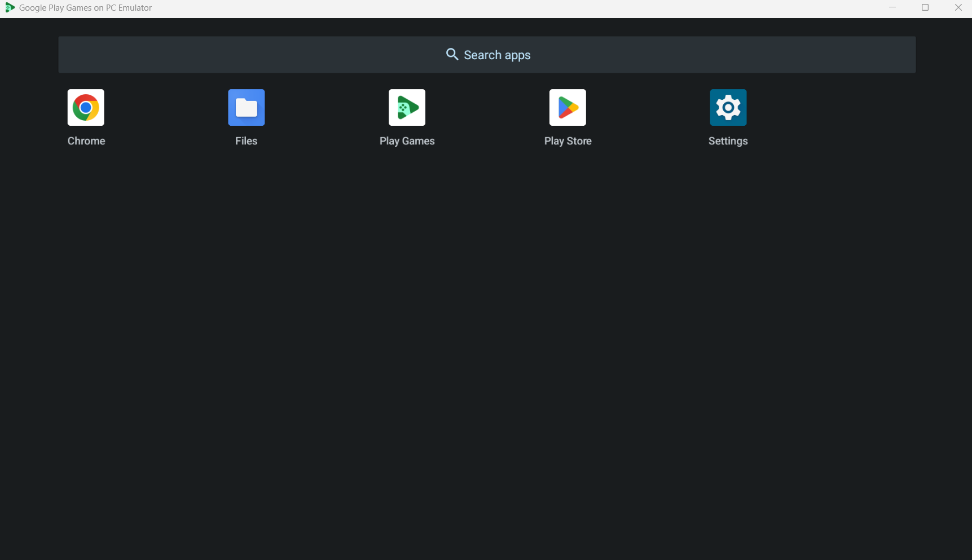
Task: Launch the Files app icon
Action: (x=246, y=107)
